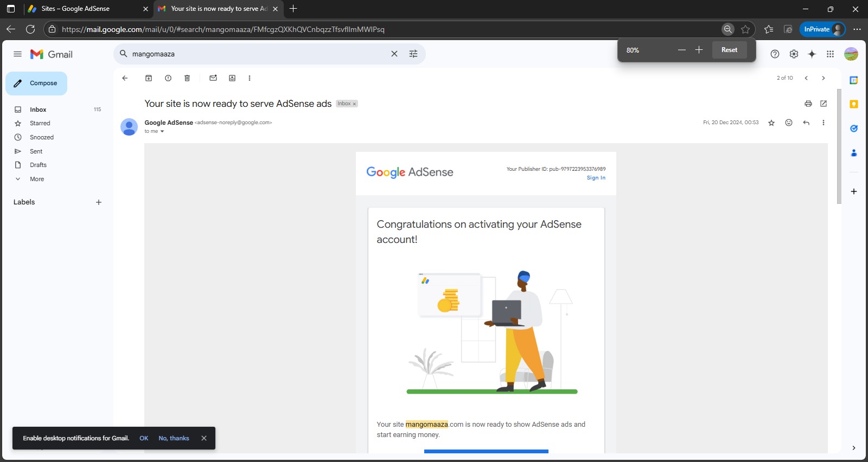Click the zoom magnifier in address bar
868x462 pixels.
pos(728,29)
